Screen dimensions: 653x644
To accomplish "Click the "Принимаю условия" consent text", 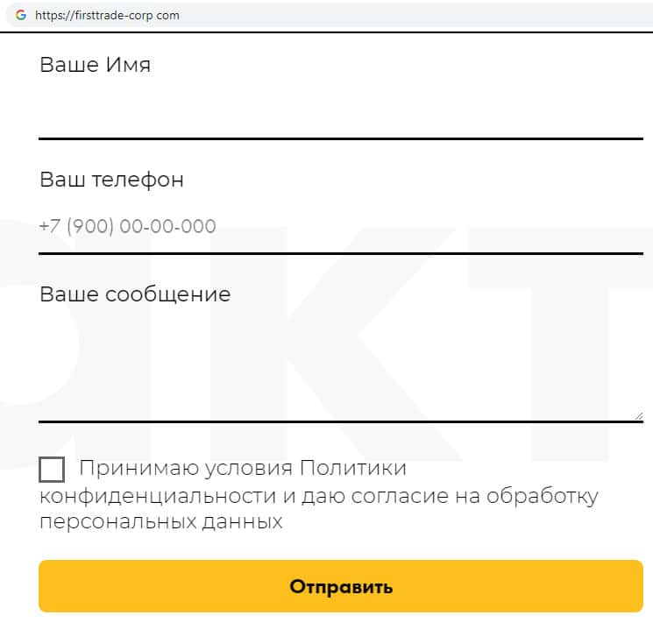I will pyautogui.click(x=186, y=469).
